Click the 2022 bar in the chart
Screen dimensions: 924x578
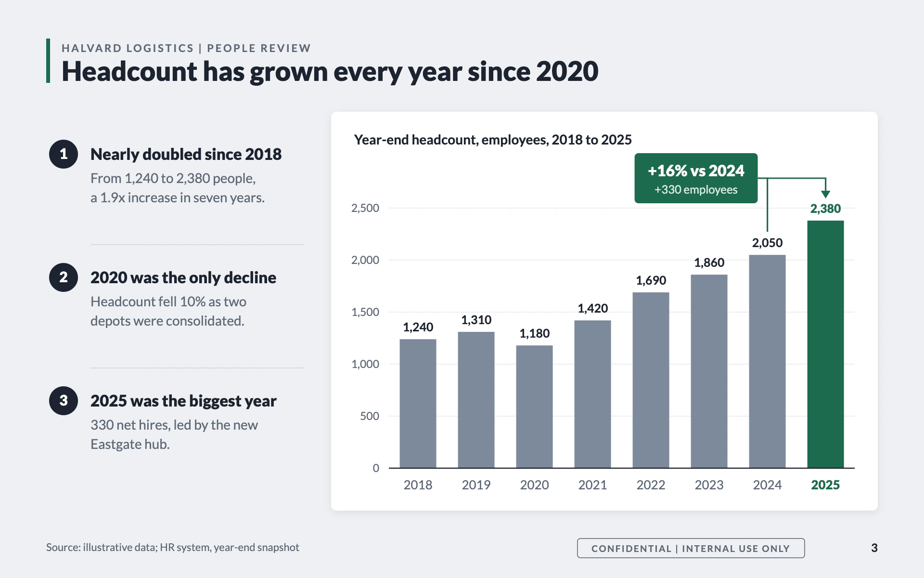point(651,380)
